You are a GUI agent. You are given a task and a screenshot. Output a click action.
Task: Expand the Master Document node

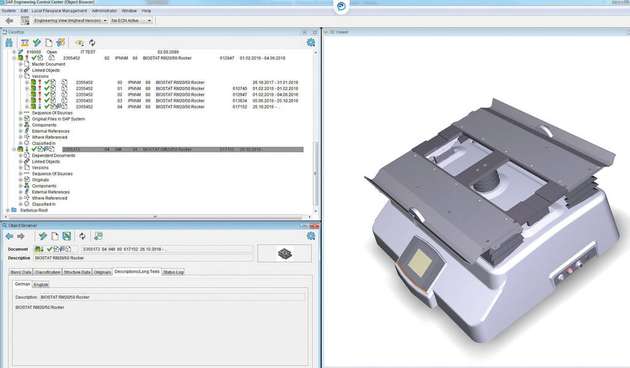click(20, 64)
